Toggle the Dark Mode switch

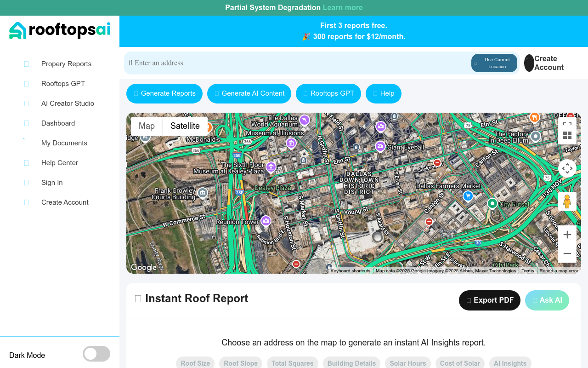[96, 354]
